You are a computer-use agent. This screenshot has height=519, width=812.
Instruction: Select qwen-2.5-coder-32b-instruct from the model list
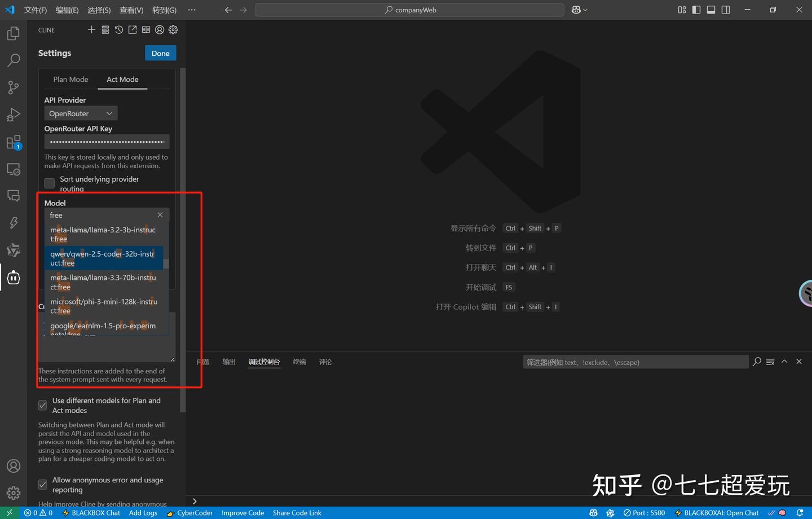(103, 258)
